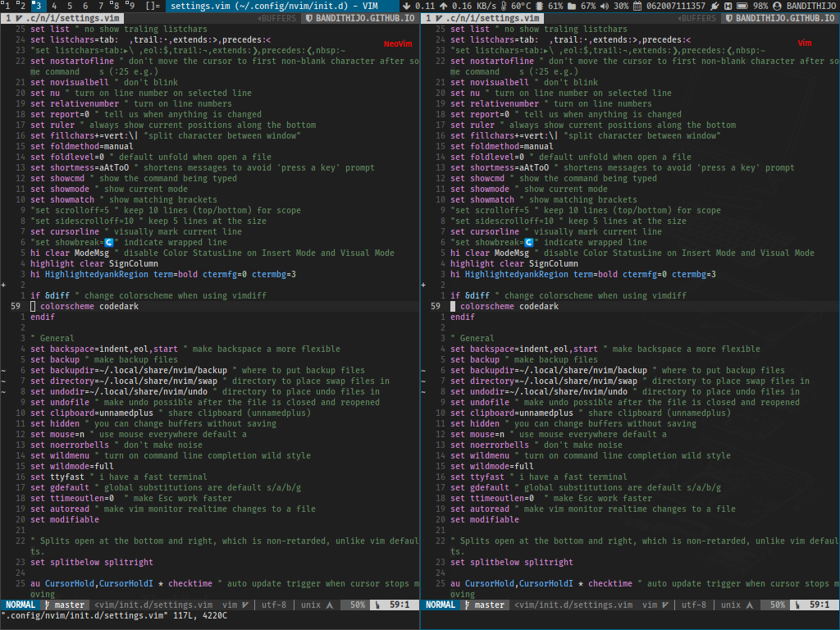This screenshot has height=630, width=840.
Task: Click the 50% scroll position in right statusline
Action: 778,605
